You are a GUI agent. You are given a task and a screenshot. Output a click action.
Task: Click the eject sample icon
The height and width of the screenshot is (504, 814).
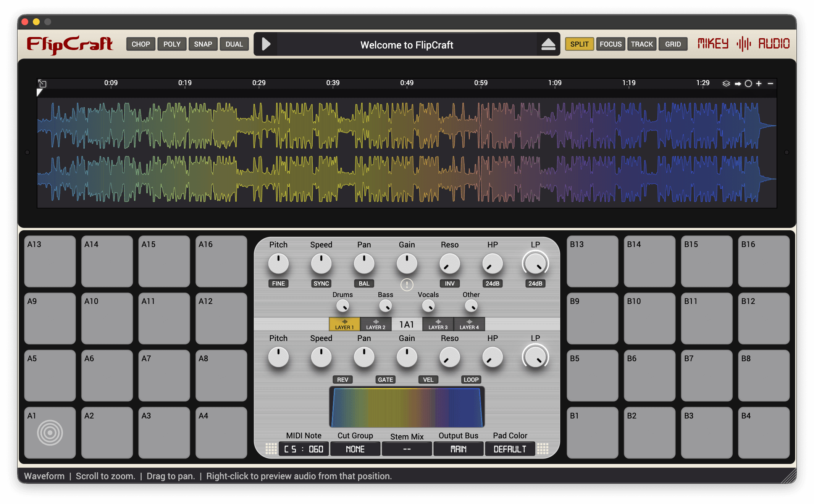click(x=548, y=44)
